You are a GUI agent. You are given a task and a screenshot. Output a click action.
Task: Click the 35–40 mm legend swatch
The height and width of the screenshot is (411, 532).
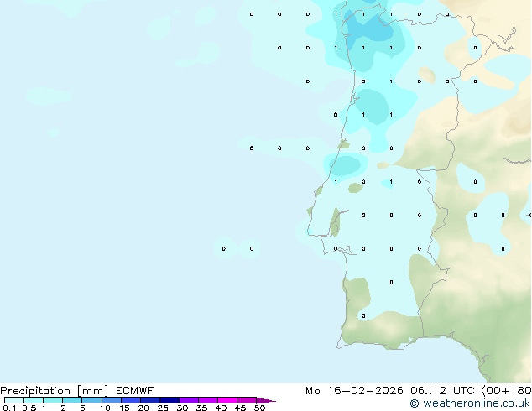click(x=208, y=400)
